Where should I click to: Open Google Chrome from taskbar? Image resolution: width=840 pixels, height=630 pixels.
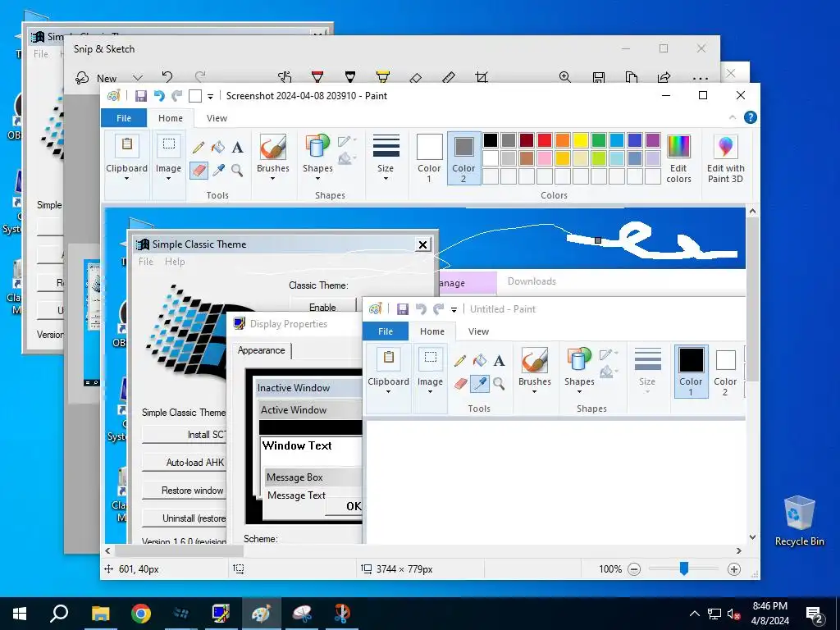pyautogui.click(x=141, y=614)
